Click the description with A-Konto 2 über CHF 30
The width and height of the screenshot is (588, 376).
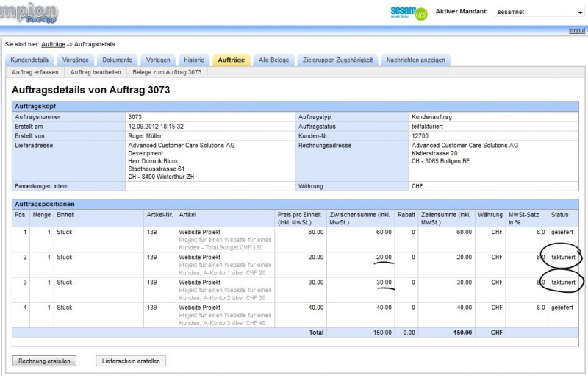[x=226, y=294]
